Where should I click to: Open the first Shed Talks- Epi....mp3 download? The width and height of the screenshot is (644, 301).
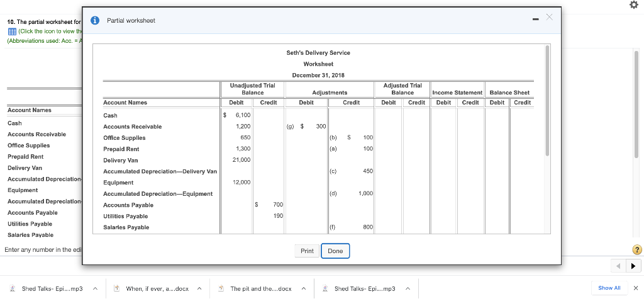point(52,288)
